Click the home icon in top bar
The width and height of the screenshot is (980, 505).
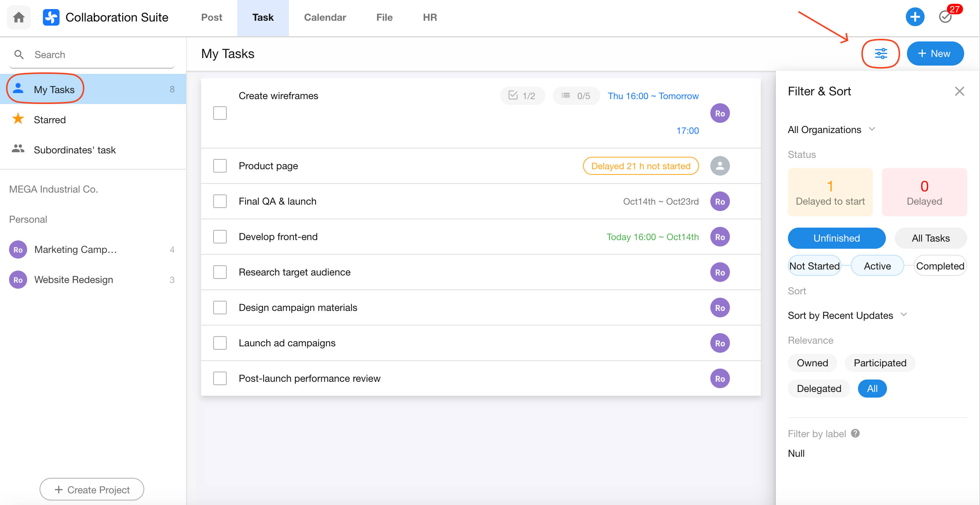[x=18, y=17]
